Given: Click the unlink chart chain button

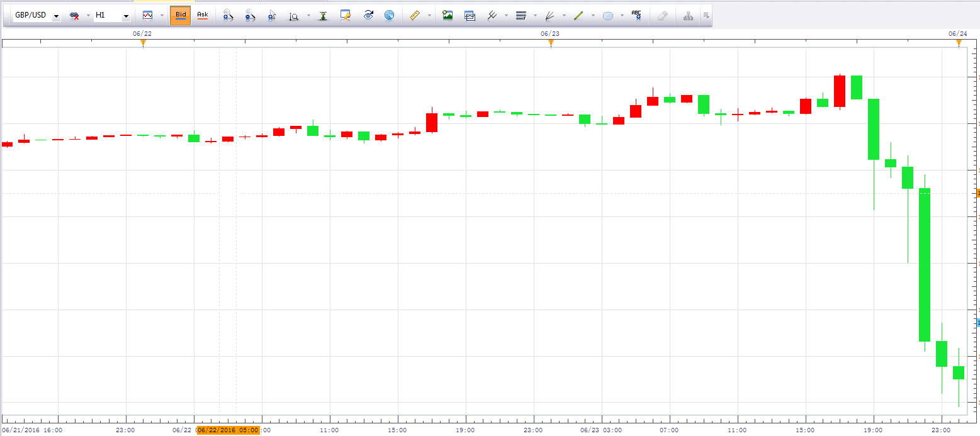Looking at the screenshot, I should click(74, 16).
